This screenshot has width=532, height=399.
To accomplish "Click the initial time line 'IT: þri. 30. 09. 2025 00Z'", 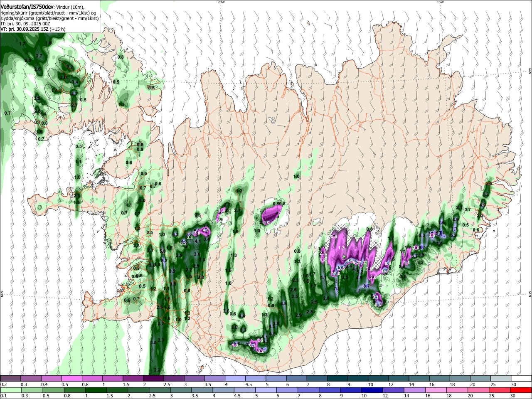I will (25, 24).
